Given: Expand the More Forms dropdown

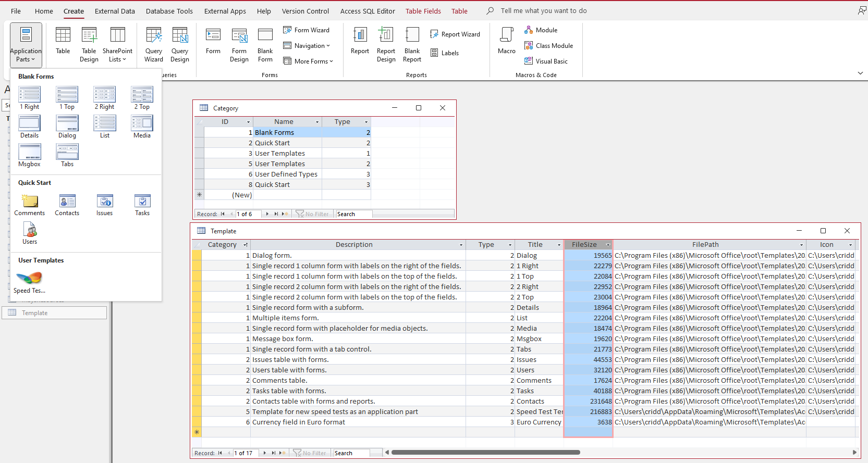Looking at the screenshot, I should tap(308, 61).
